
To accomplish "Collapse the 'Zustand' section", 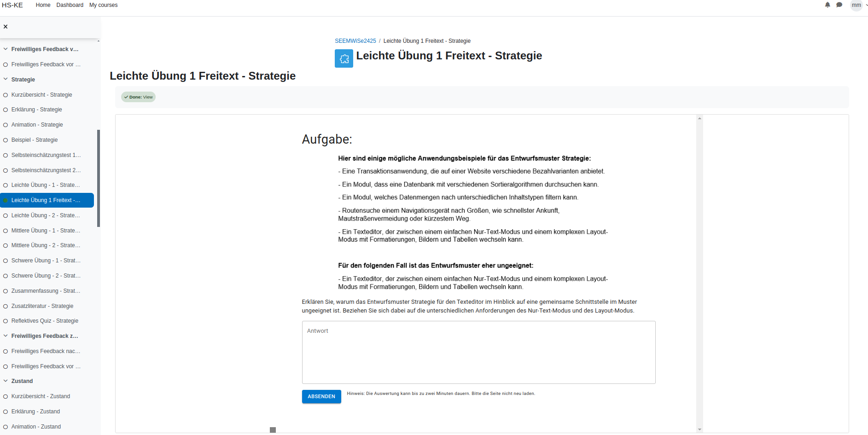I will pos(5,381).
